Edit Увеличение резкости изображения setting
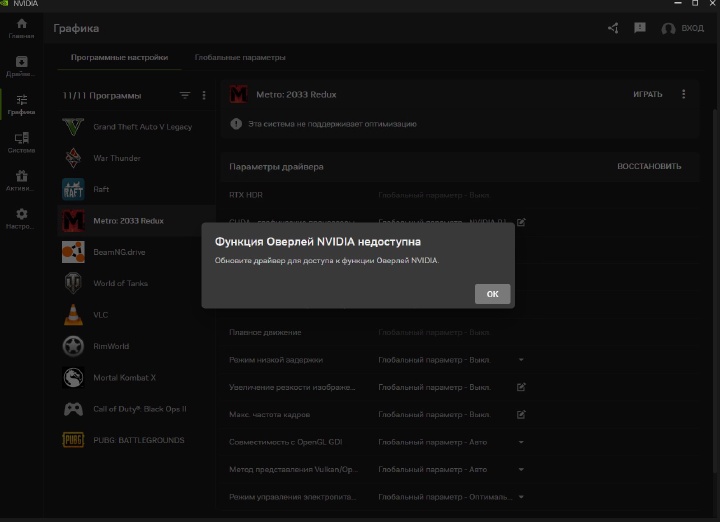The width and height of the screenshot is (720, 522). (x=521, y=387)
